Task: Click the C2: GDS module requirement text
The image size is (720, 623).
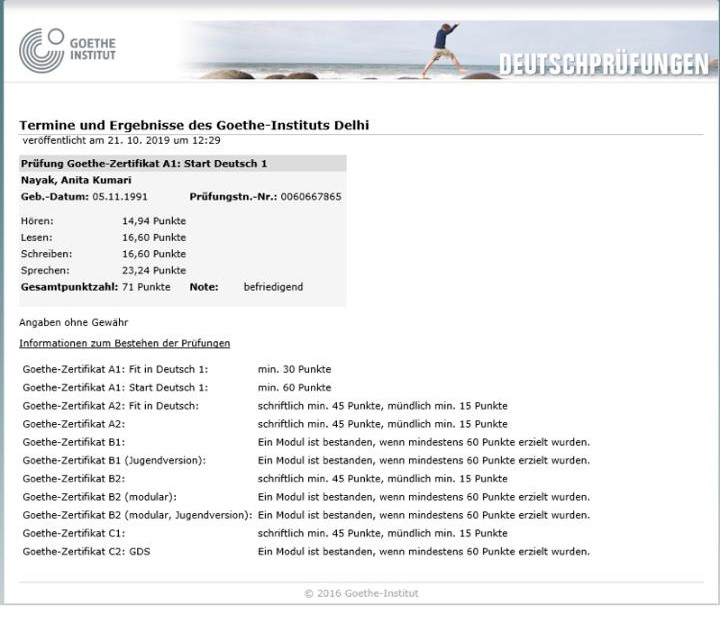Action: (x=424, y=551)
